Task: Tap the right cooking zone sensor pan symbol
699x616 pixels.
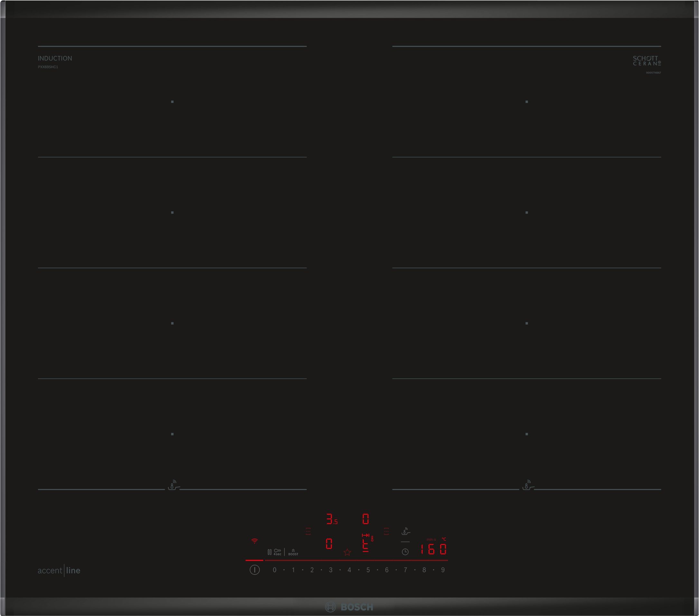Action: (527, 485)
